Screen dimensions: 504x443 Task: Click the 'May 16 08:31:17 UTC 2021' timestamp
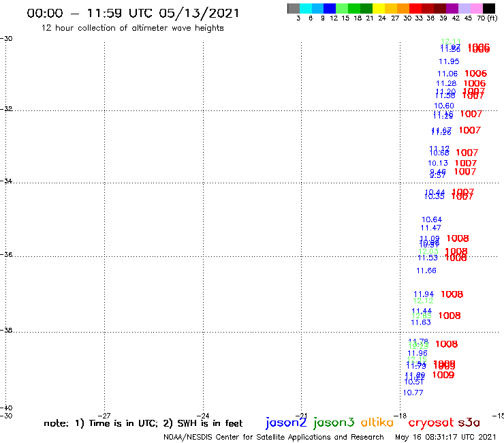click(445, 437)
